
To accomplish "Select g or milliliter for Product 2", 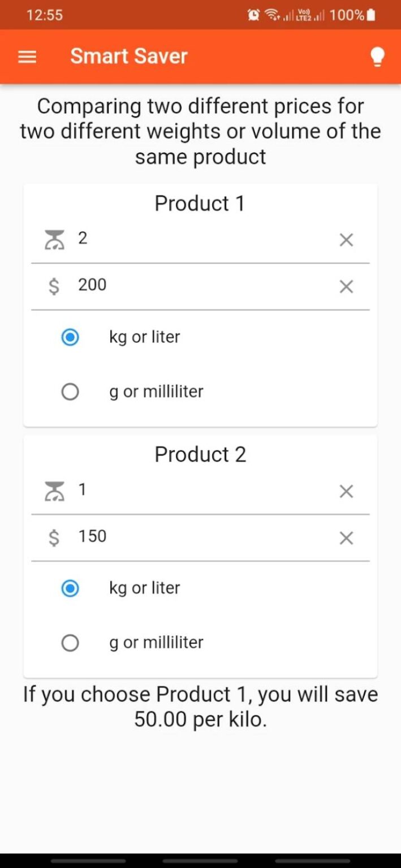I will [70, 643].
